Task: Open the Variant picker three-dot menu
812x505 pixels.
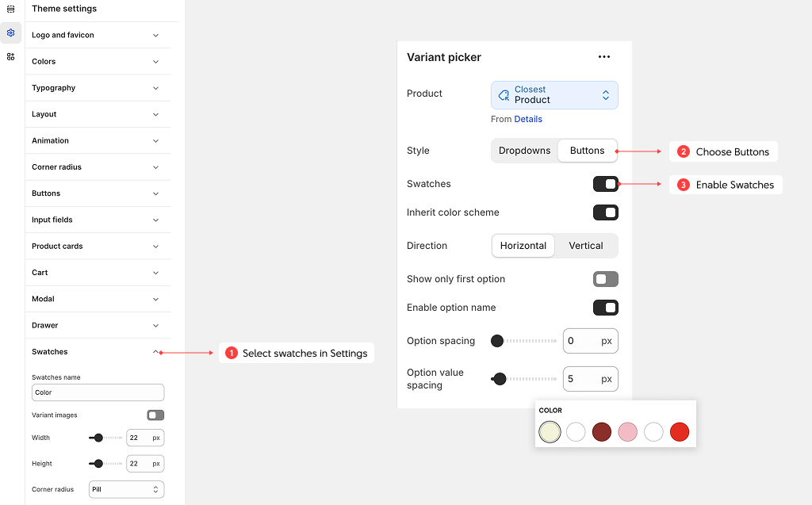Action: pyautogui.click(x=604, y=57)
